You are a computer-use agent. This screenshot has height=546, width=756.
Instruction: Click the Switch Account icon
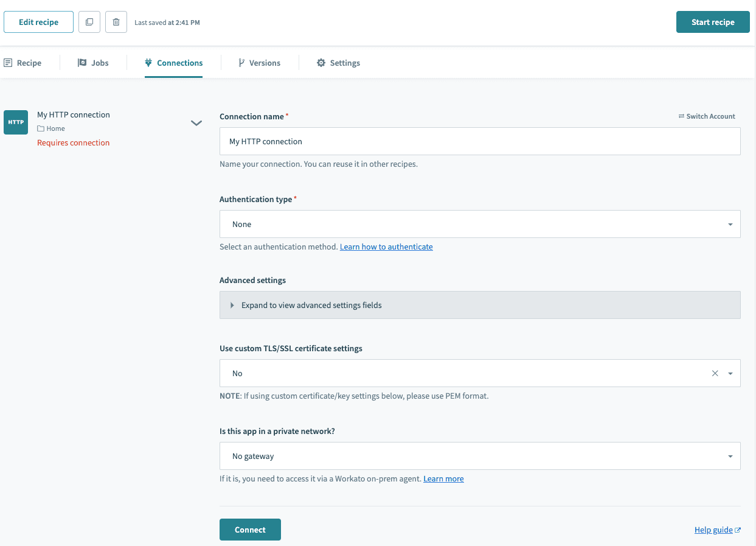click(x=680, y=116)
